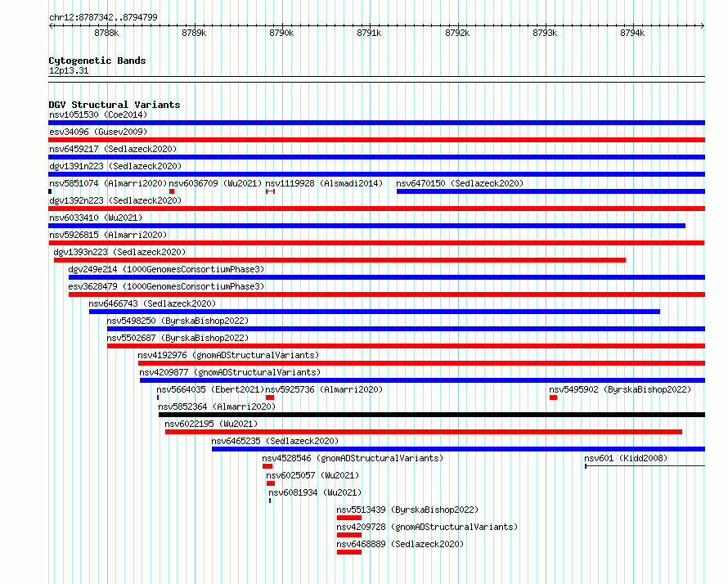Click nsv4209728 (gnomADStructuralVariants) label
The height and width of the screenshot is (584, 728).
[x=427, y=527]
